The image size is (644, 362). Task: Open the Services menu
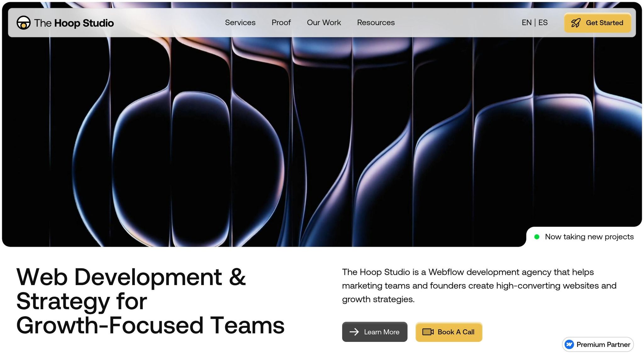pyautogui.click(x=240, y=23)
